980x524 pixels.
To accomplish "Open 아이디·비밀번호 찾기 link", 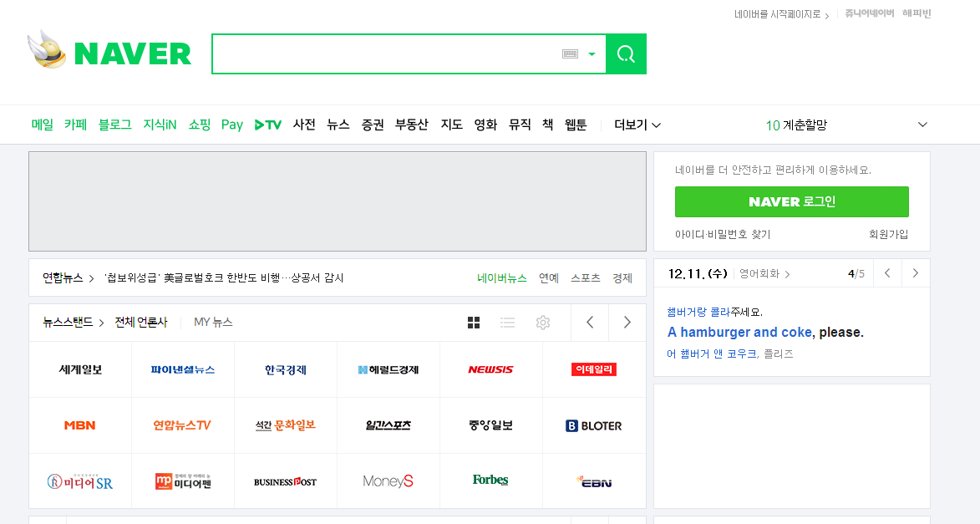I will [723, 235].
